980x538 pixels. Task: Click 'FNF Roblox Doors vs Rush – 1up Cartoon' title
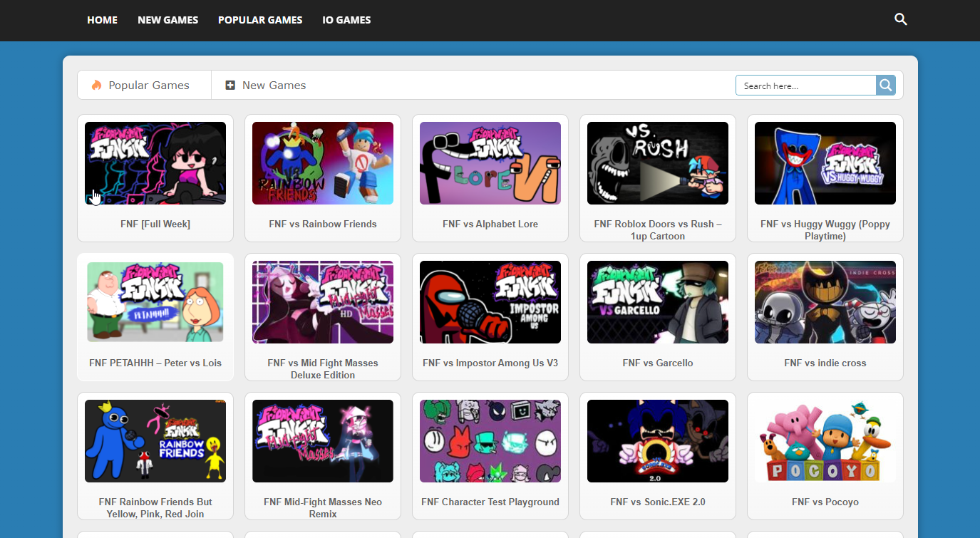point(658,230)
